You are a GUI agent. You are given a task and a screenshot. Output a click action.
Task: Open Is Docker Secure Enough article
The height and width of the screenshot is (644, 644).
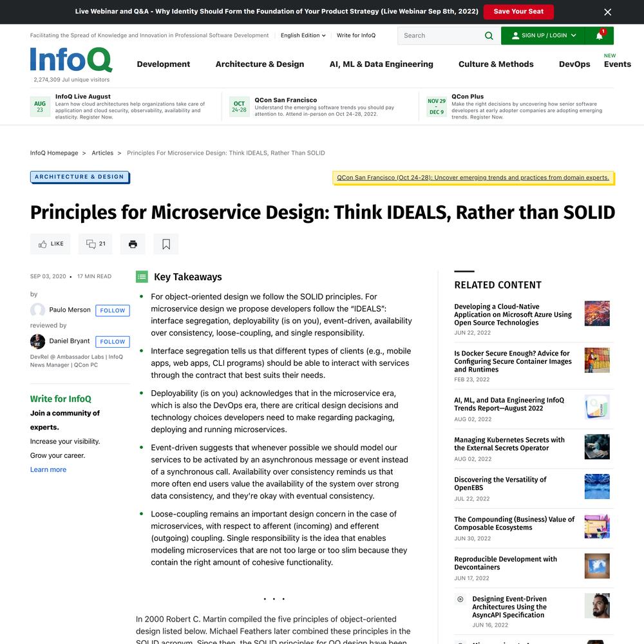(513, 361)
